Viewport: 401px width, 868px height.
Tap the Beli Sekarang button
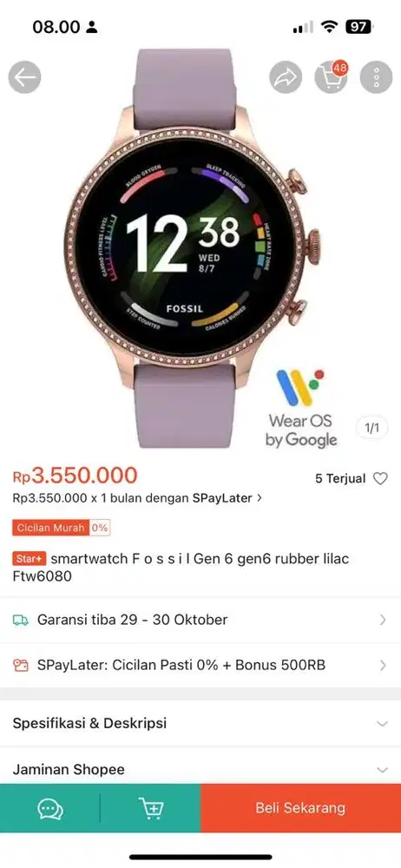pos(300,808)
